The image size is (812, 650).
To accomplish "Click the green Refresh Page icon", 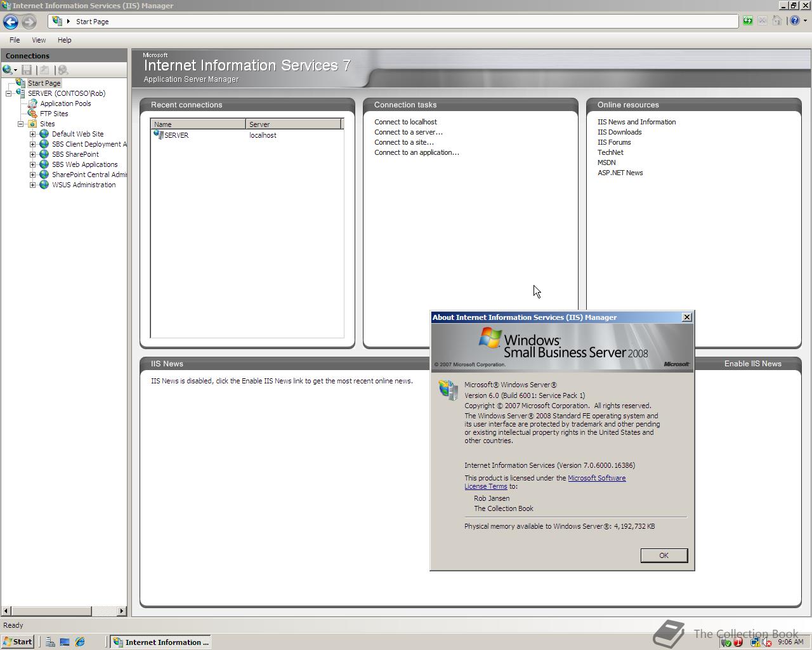I will 748,21.
